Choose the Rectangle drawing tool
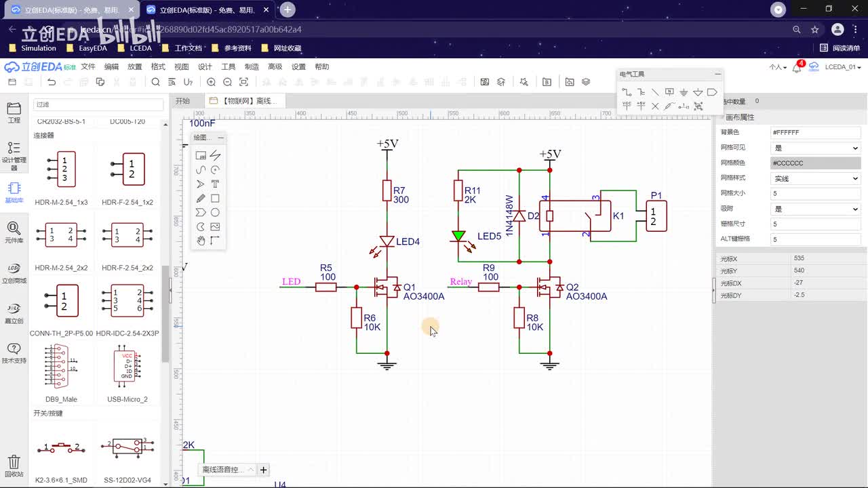 click(x=215, y=199)
